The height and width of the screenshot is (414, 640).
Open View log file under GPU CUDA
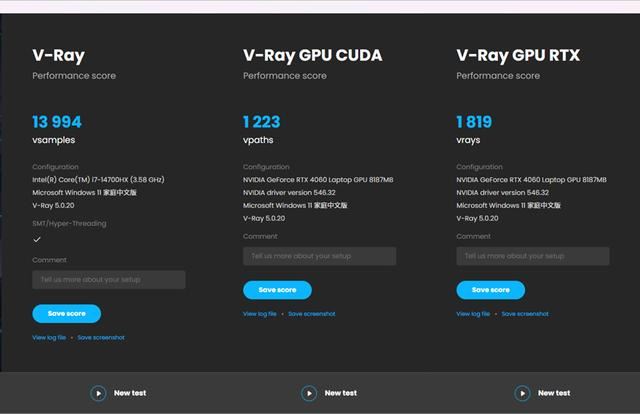tap(260, 314)
